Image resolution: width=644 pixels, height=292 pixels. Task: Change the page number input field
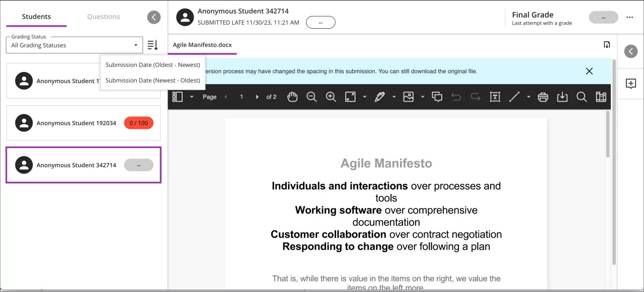click(241, 96)
